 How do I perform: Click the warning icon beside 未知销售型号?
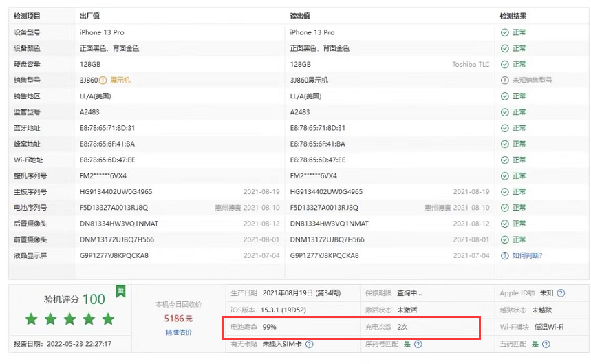click(505, 81)
